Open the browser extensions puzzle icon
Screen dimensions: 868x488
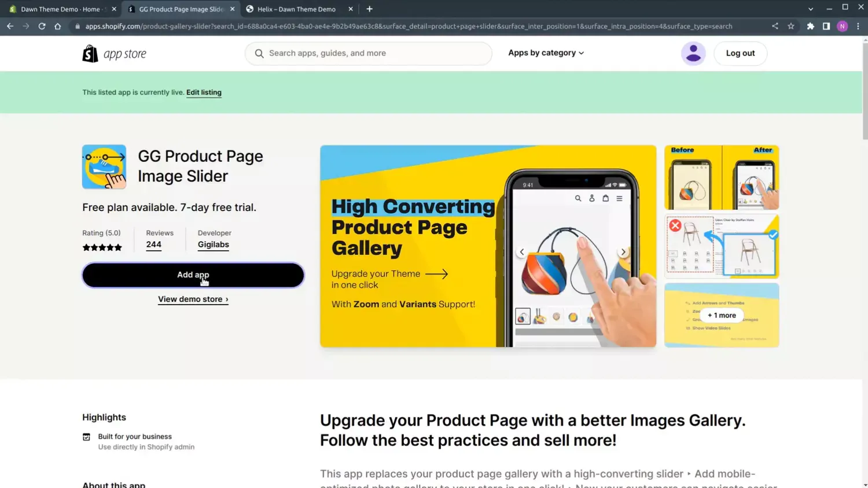(809, 26)
